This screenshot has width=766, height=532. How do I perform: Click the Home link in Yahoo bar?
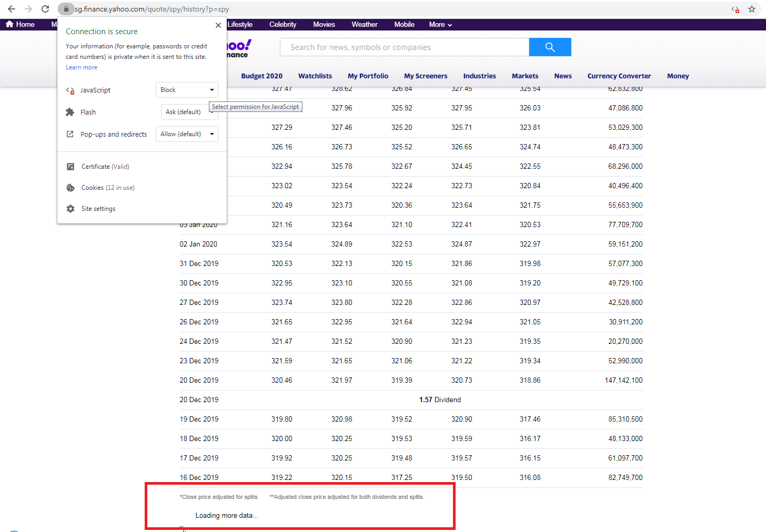25,25
